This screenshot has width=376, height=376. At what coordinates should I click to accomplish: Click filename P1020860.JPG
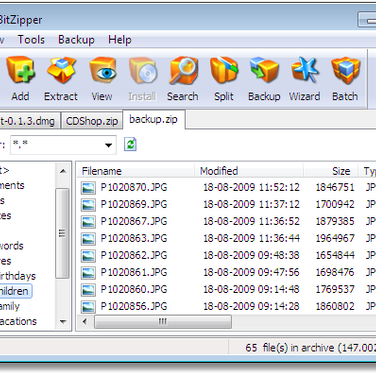pyautogui.click(x=134, y=289)
